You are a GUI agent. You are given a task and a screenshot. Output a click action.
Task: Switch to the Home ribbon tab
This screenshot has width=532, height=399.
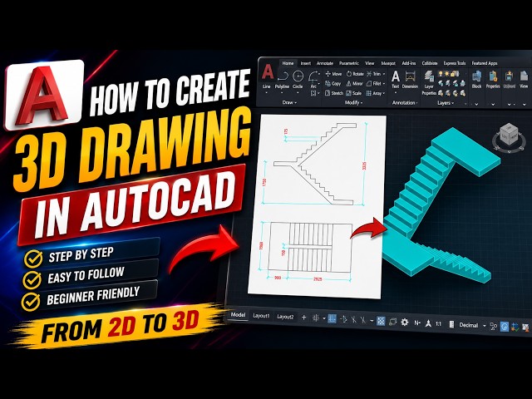coord(288,63)
